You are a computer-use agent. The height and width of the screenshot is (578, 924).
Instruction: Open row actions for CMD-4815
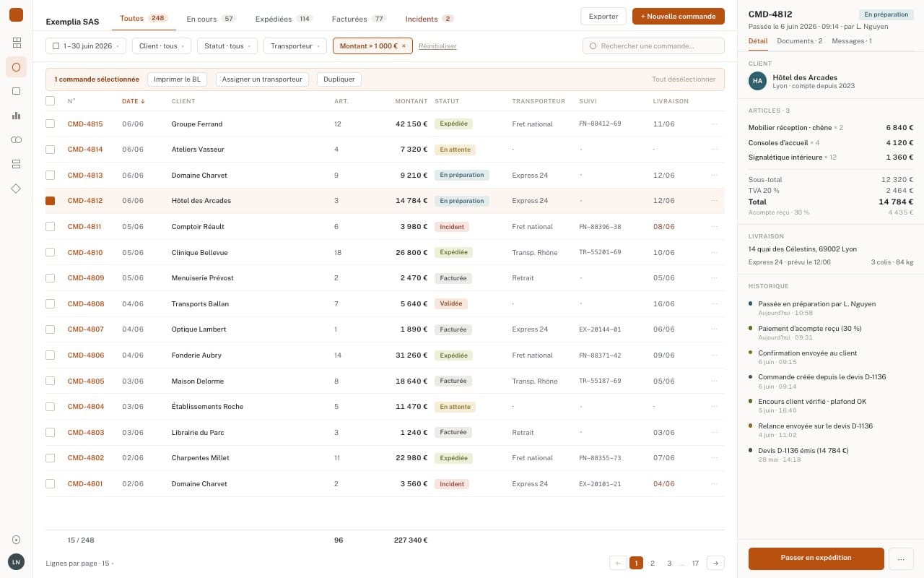click(715, 124)
